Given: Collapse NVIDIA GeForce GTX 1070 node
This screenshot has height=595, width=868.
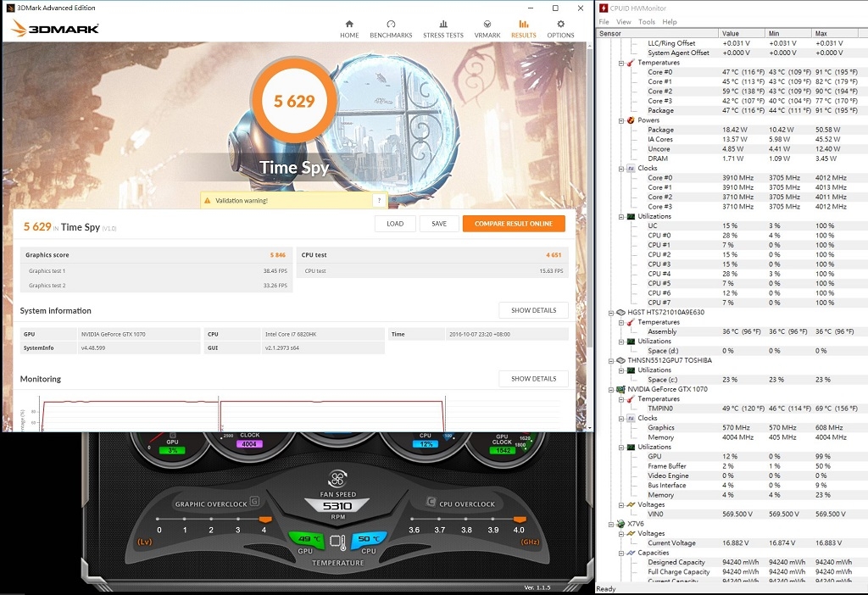Looking at the screenshot, I should [611, 390].
